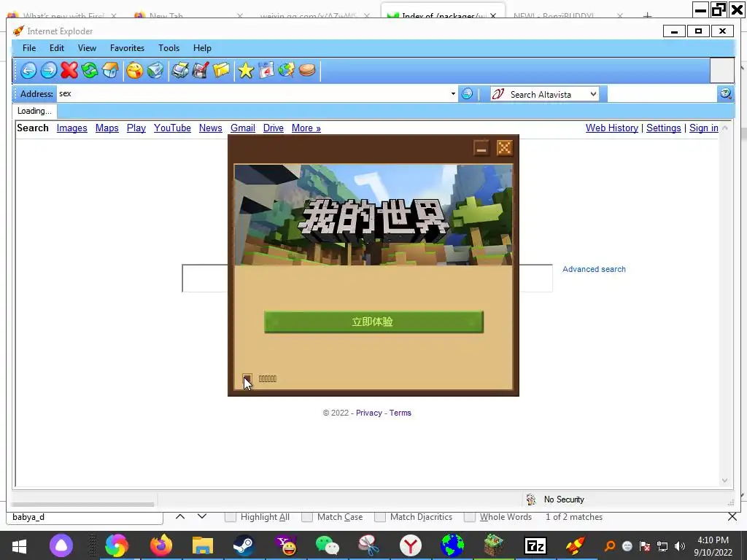Click the find bar field with babya_d
Screen dimensions: 747x560
(x=85, y=517)
